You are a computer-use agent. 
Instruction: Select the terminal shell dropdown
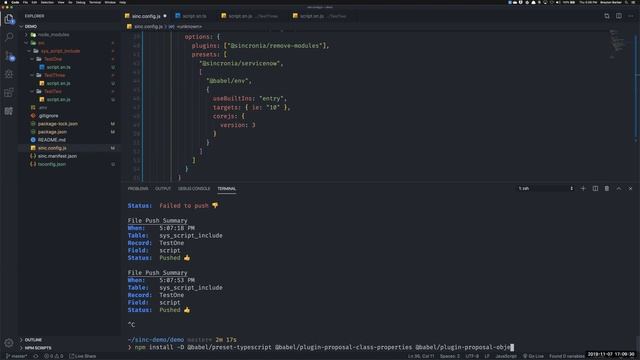[546, 189]
